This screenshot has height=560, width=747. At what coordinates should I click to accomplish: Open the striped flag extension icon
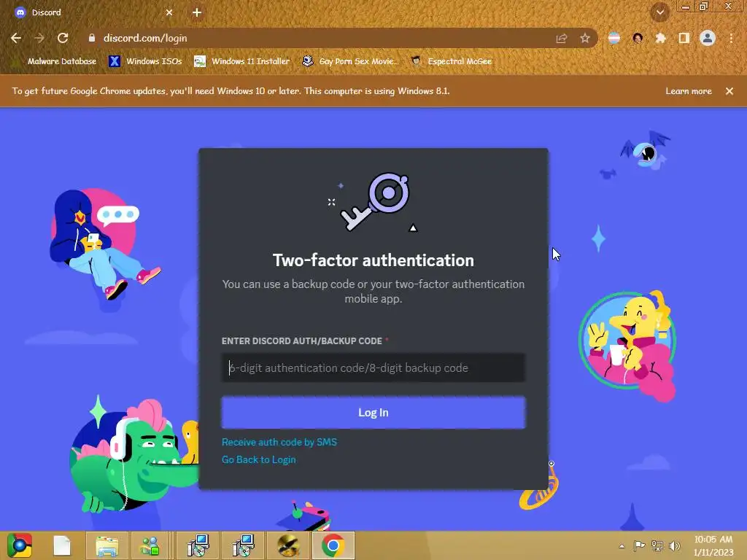pos(614,38)
